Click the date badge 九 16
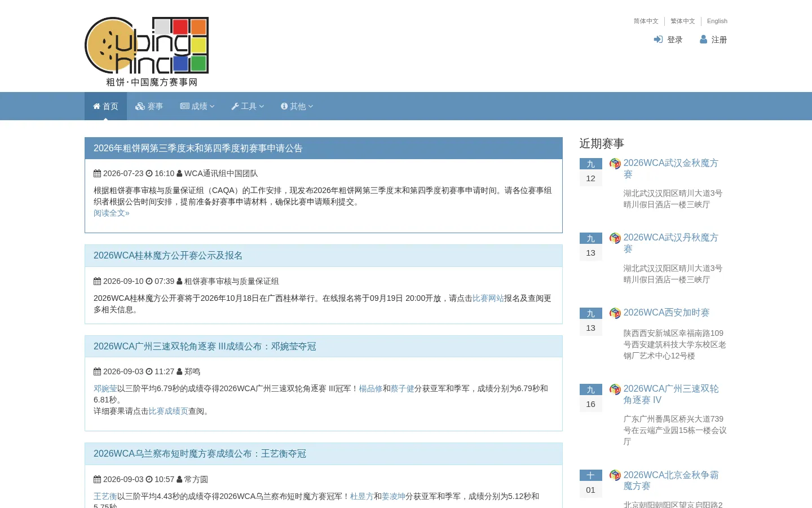This screenshot has height=508, width=812. (x=591, y=397)
